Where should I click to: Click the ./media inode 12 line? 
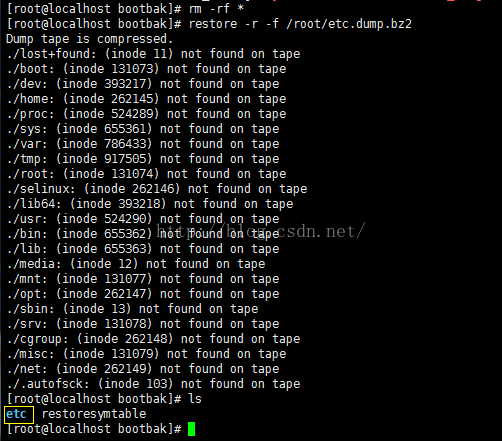pyautogui.click(x=136, y=264)
